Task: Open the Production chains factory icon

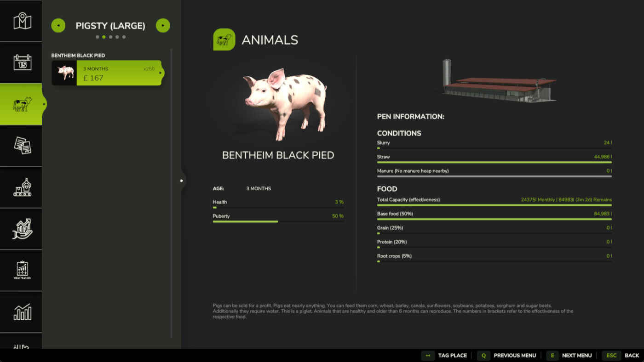Action: tap(22, 187)
